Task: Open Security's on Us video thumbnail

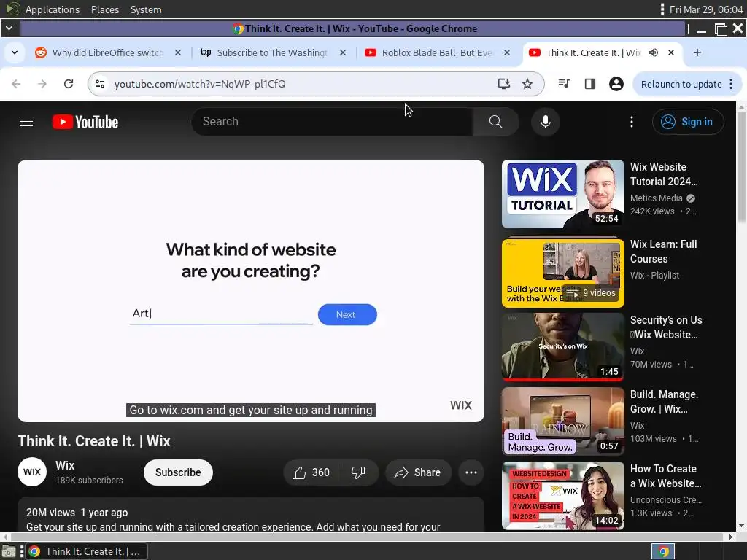Action: coord(562,347)
